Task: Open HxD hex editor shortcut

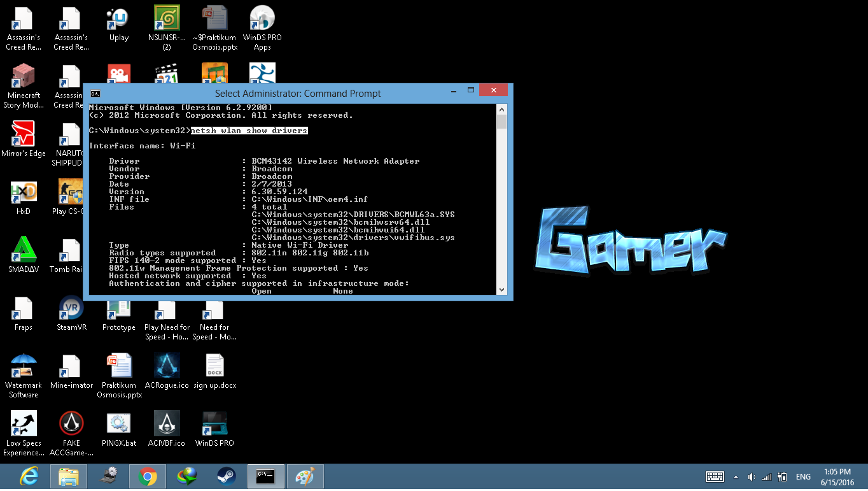Action: [x=23, y=192]
